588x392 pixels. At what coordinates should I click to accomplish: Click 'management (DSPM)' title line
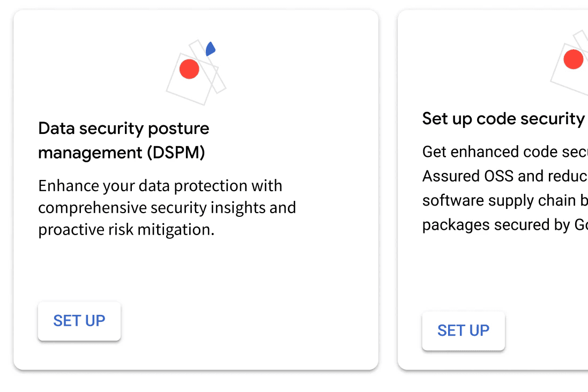pos(122,153)
